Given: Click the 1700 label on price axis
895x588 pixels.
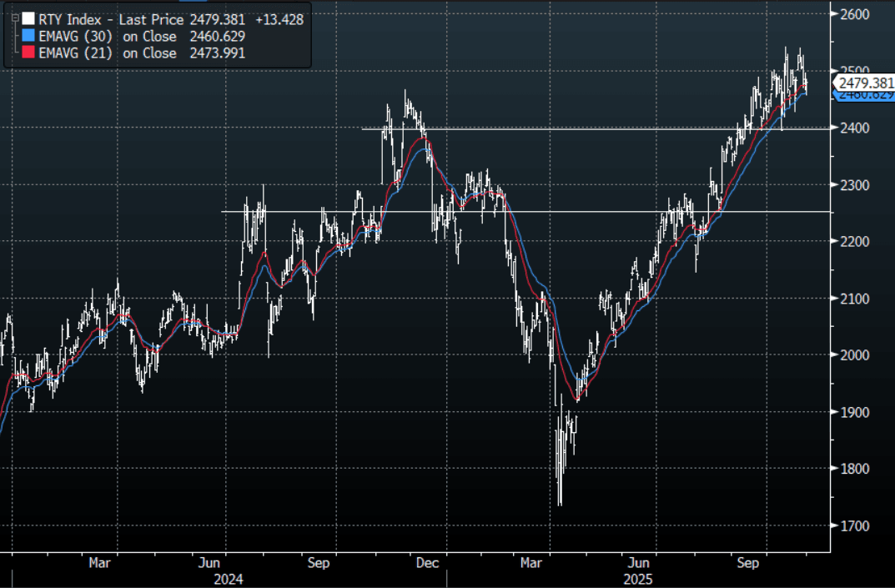Looking at the screenshot, I should [853, 526].
